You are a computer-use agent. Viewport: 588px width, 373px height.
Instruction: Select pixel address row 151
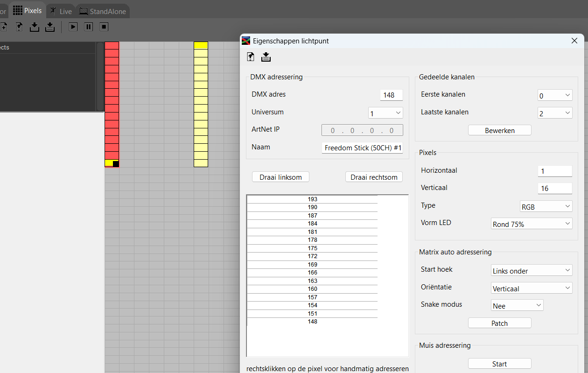tap(312, 313)
